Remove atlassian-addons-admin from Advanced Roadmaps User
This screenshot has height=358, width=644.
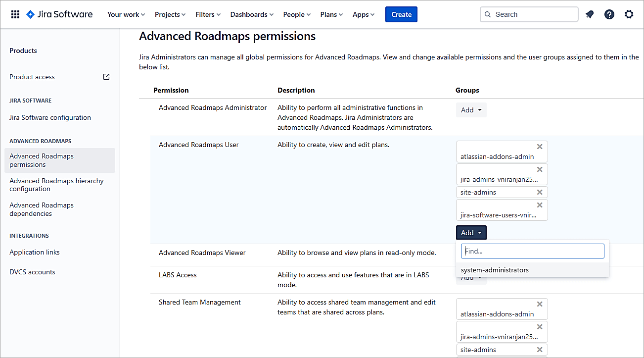click(x=540, y=147)
